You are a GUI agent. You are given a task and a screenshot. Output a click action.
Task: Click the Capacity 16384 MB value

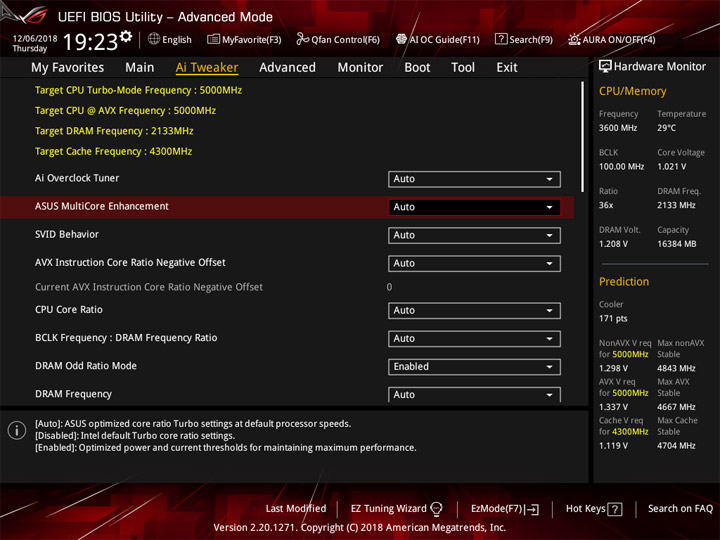676,244
